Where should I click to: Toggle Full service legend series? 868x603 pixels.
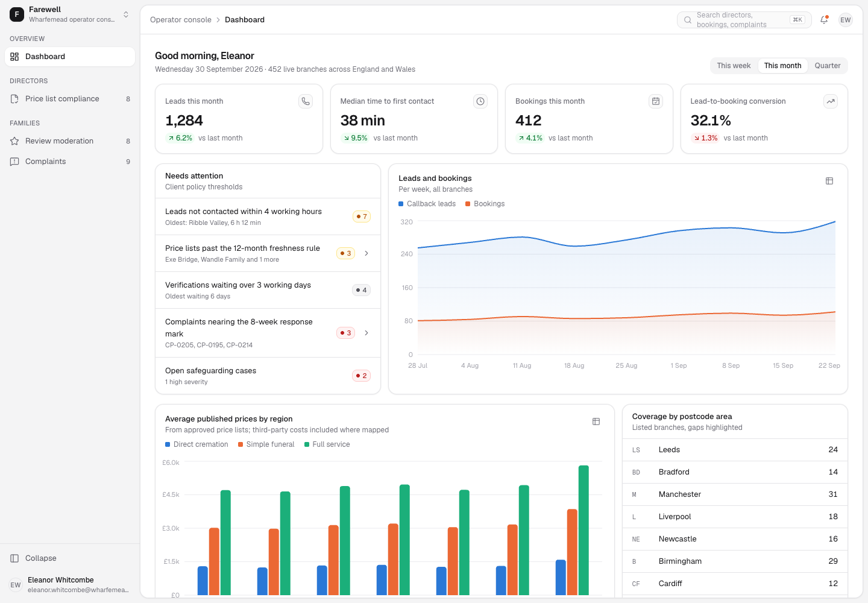coord(327,444)
